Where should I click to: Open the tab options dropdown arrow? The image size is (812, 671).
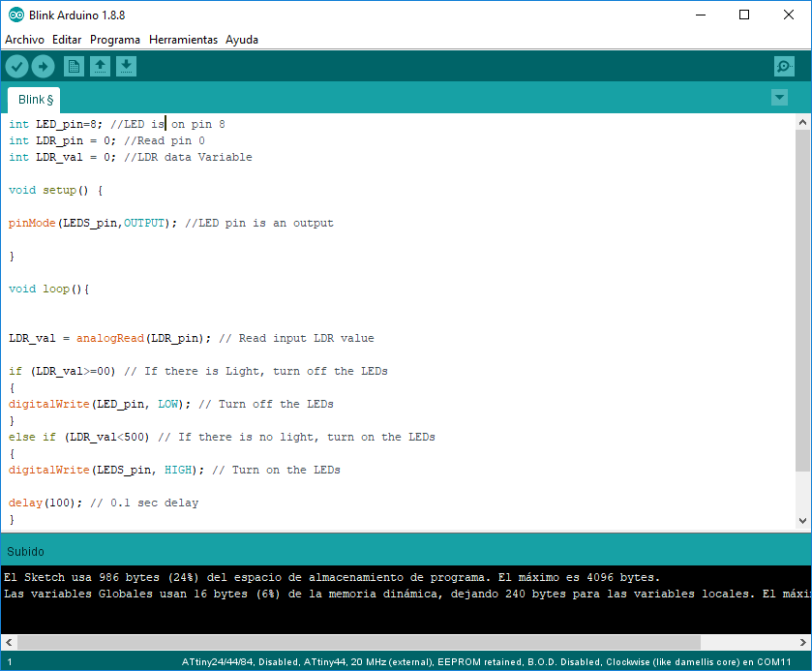coord(779,98)
